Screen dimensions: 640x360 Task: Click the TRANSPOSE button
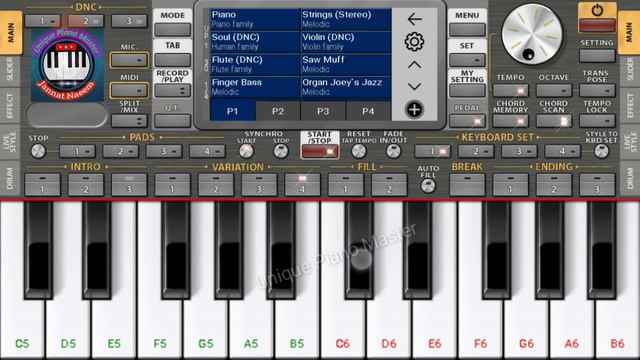597,90
